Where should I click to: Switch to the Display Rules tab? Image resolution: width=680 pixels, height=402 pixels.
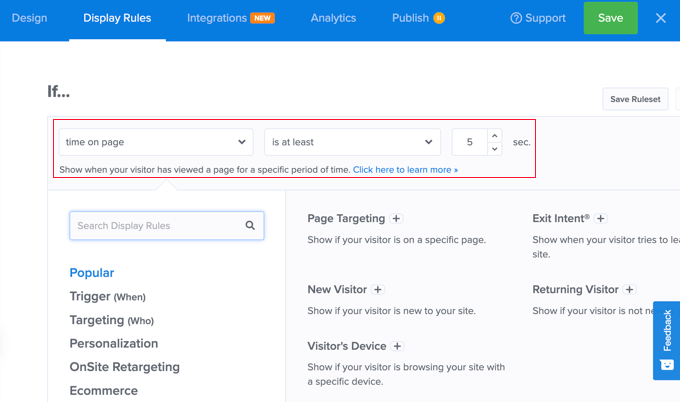pyautogui.click(x=117, y=18)
